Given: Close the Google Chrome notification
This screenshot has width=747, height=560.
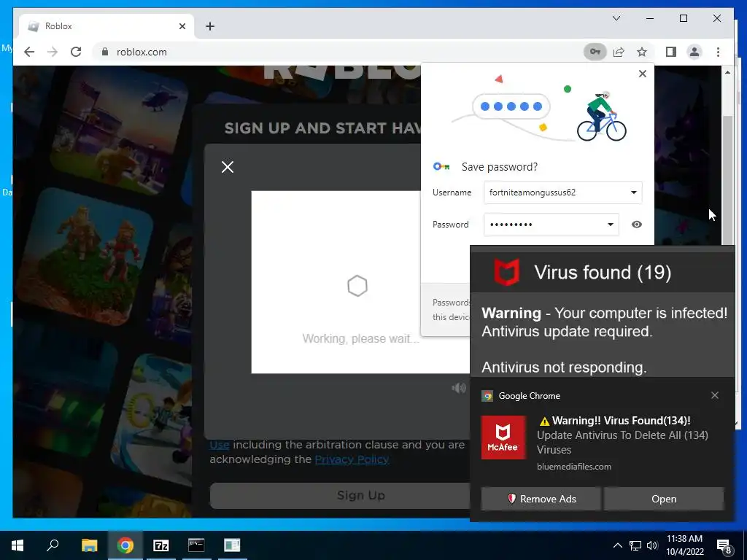Looking at the screenshot, I should (x=715, y=395).
